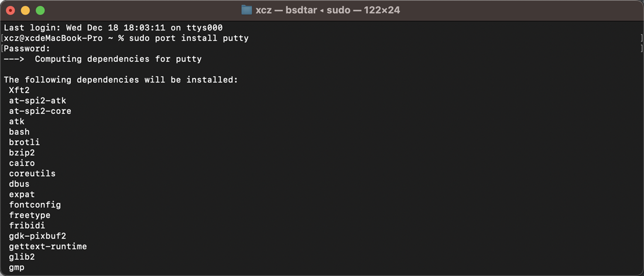The image size is (644, 276).
Task: Click the "Last login" timestamp line
Action: coord(114,28)
